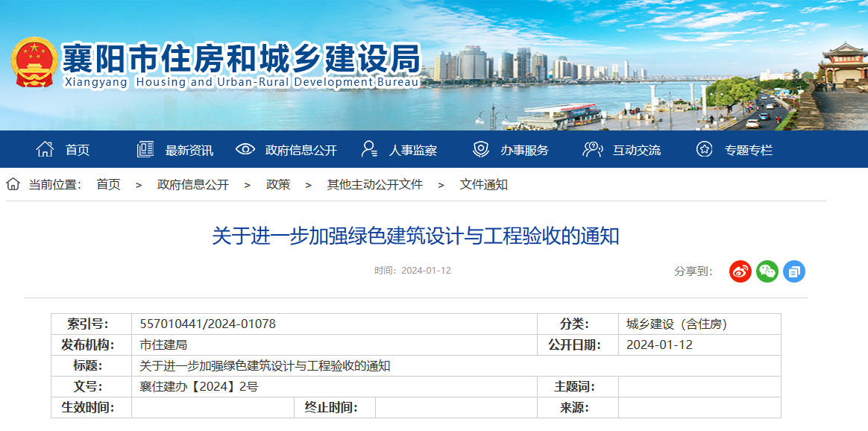Open 其他主动公开文件 breadcrumb link
868x431 pixels.
375,184
